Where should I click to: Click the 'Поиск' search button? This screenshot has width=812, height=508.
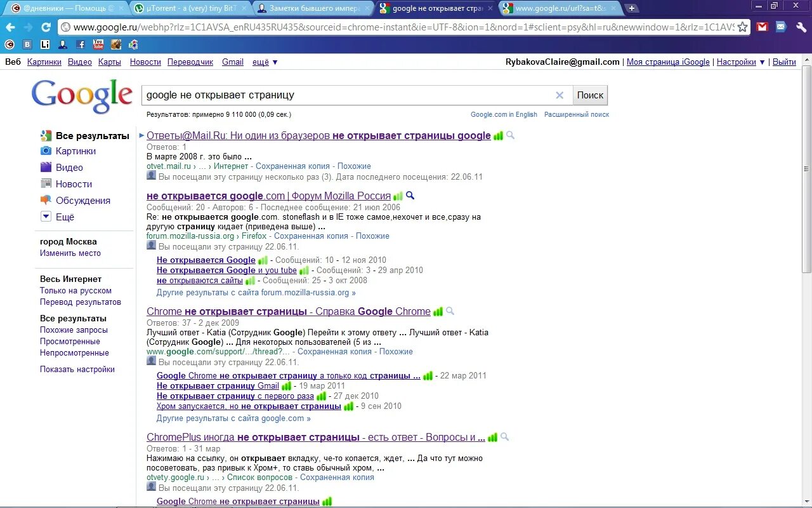(590, 95)
